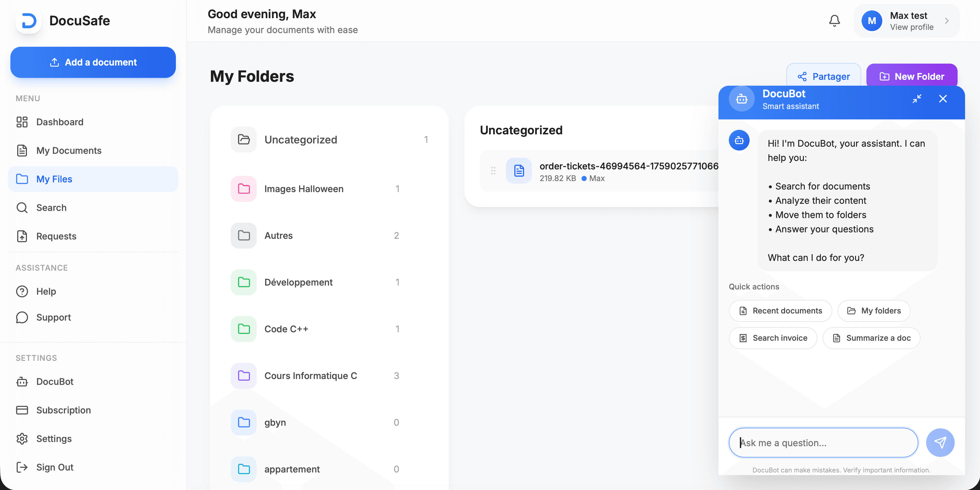Open the Dashboard menu item

coord(60,122)
